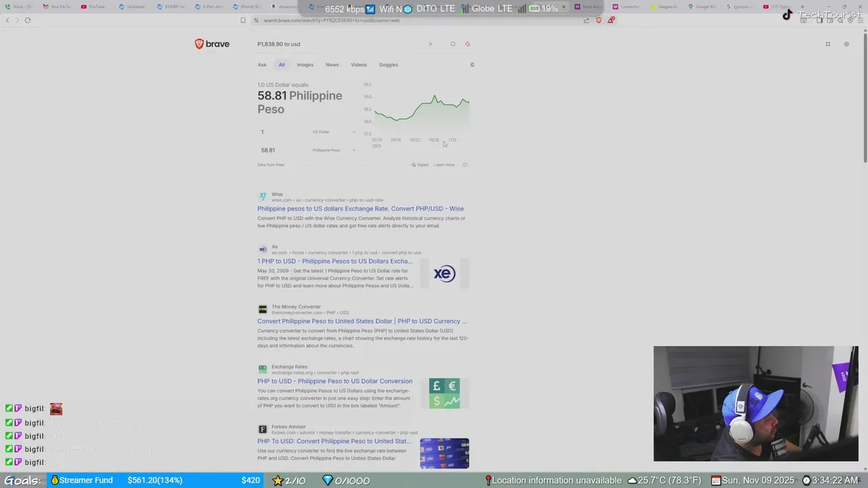The width and height of the screenshot is (868, 488).
Task: Open the Brave Shields lion icon
Action: point(598,20)
